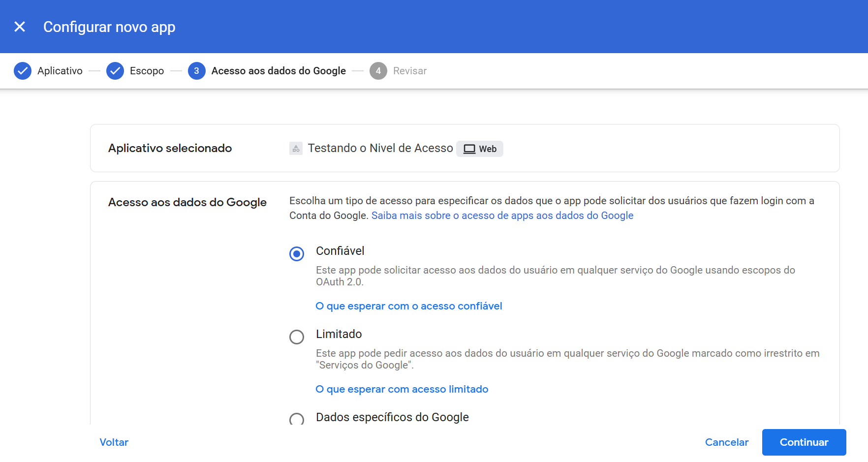The height and width of the screenshot is (462, 868).
Task: Open O que esperar com acesso limitado
Action: tap(402, 389)
